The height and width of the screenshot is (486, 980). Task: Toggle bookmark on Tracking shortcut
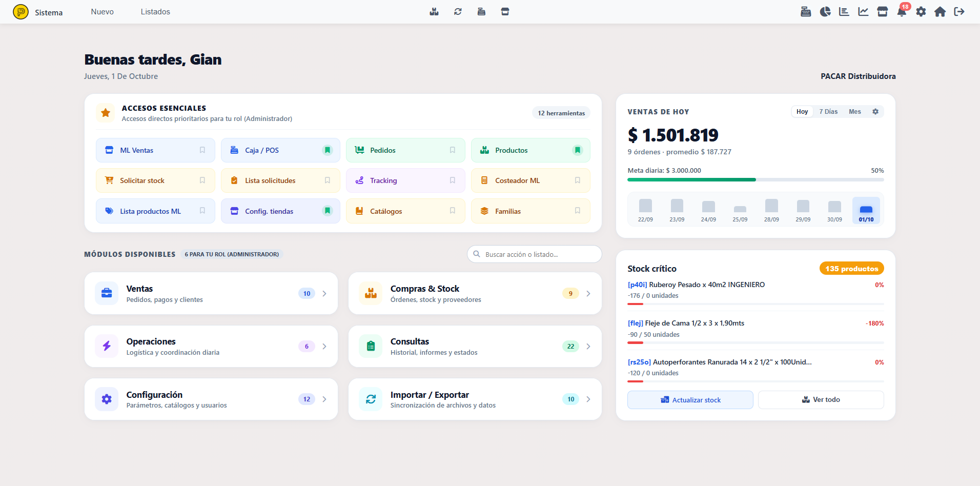453,180
